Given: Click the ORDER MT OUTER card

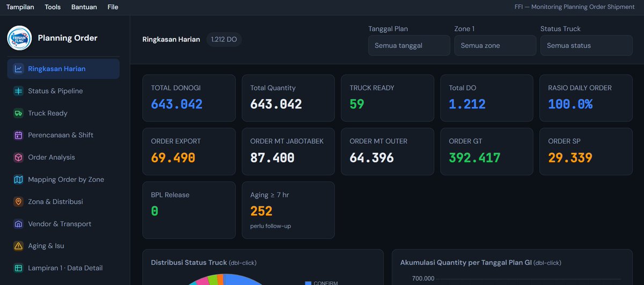Looking at the screenshot, I should [387, 151].
